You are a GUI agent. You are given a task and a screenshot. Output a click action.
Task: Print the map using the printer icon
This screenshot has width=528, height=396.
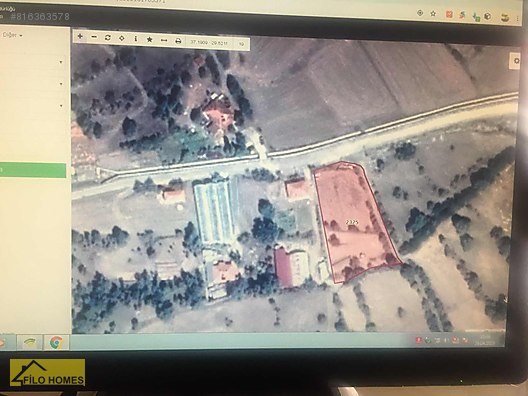[178, 41]
